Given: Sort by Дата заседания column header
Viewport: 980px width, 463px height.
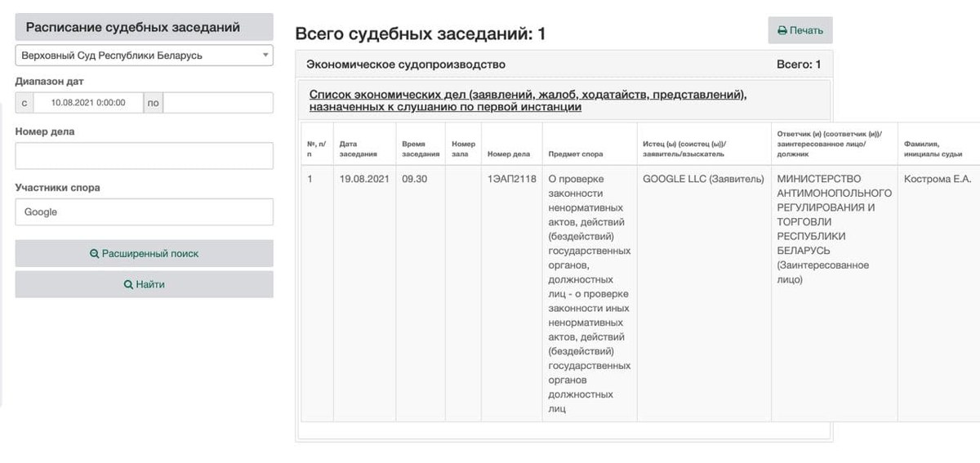Looking at the screenshot, I should click(359, 149).
